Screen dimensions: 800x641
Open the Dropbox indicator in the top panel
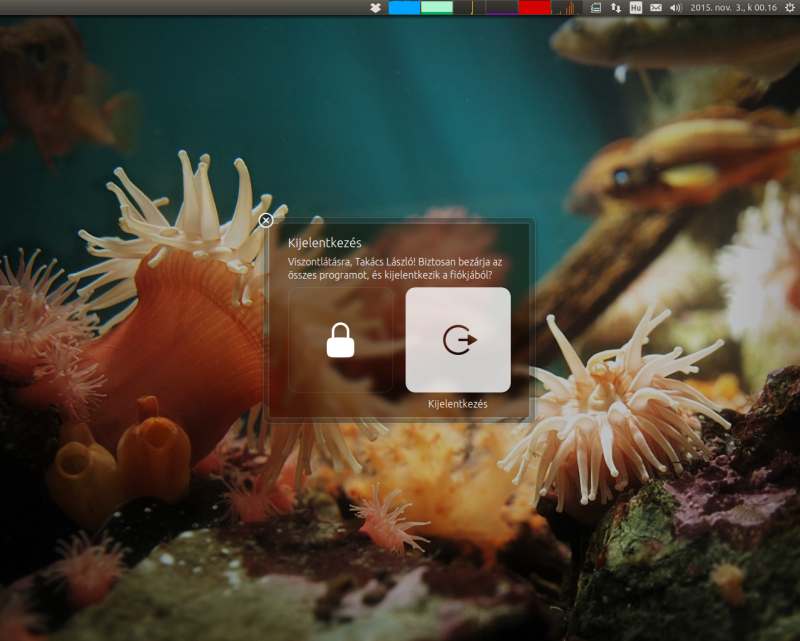point(376,8)
